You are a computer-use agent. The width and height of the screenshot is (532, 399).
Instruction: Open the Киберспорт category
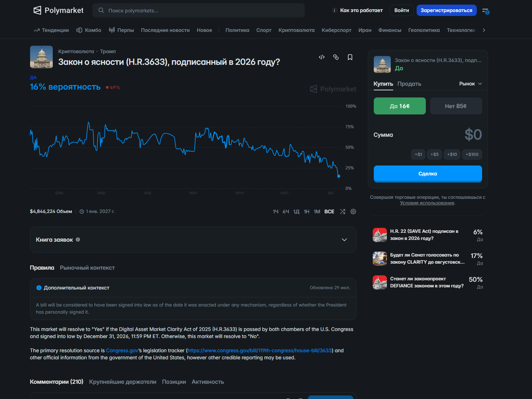(337, 30)
